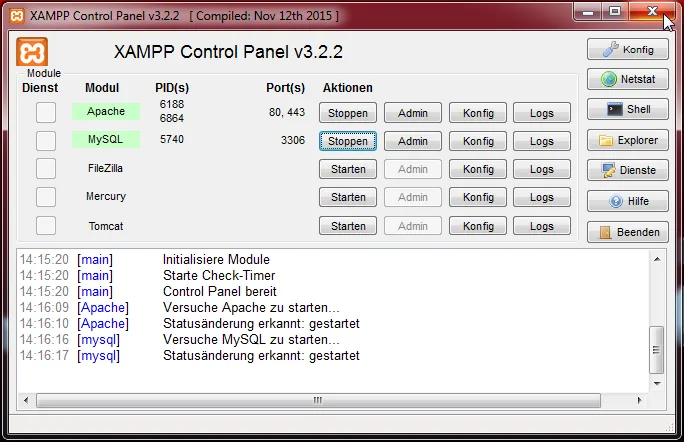The image size is (684, 442).
Task: Click log line 'Versuche Apache zu starten...'
Action: click(x=251, y=308)
